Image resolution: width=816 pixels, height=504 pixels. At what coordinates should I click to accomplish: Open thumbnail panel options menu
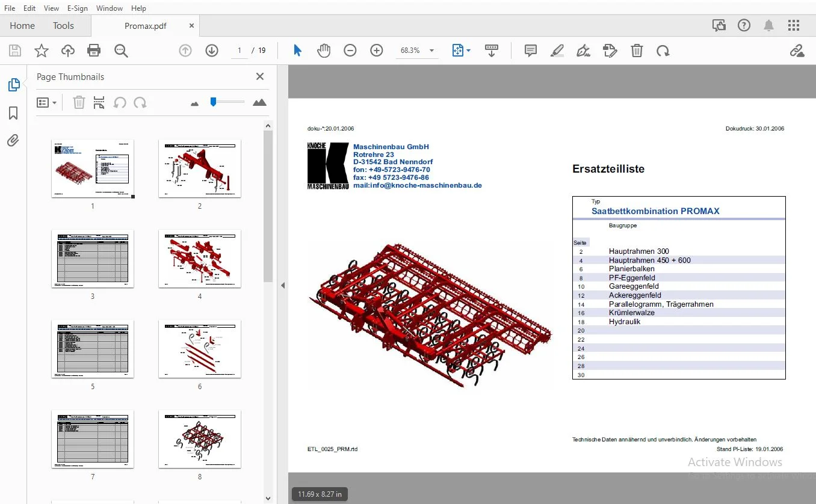46,102
